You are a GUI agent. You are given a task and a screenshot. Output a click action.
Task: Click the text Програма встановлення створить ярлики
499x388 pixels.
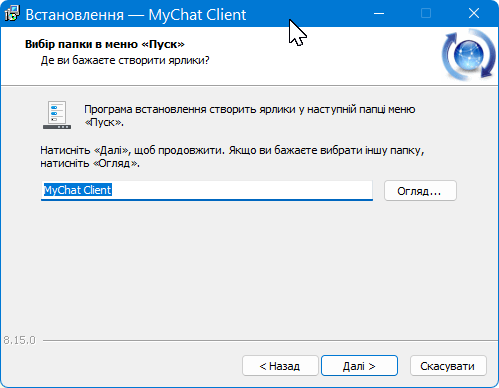[250, 116]
